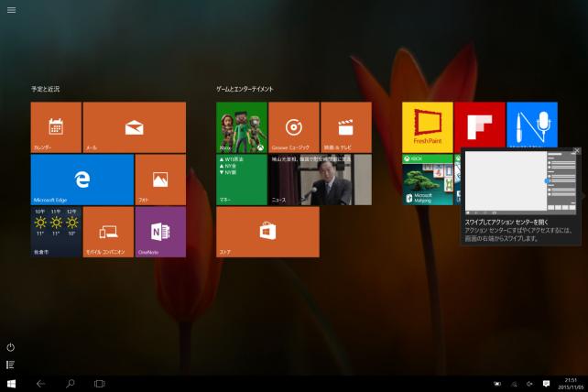Open the Flipboard tile

479,126
